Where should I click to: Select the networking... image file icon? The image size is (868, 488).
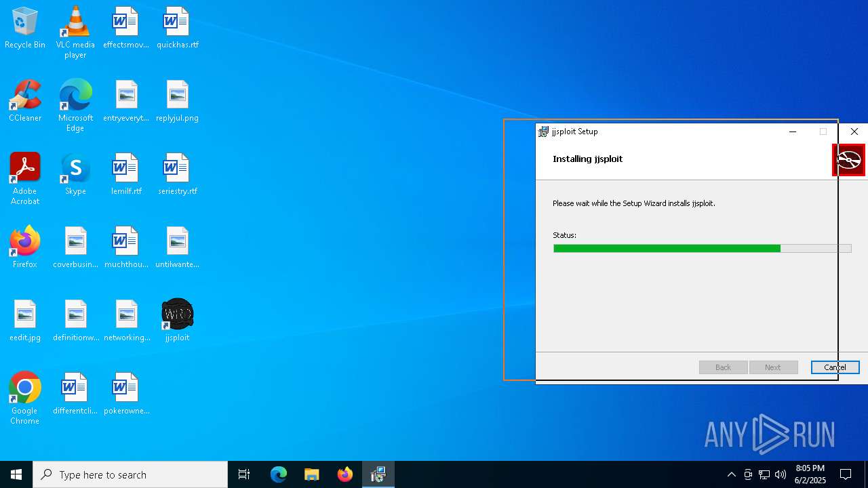[x=126, y=321]
